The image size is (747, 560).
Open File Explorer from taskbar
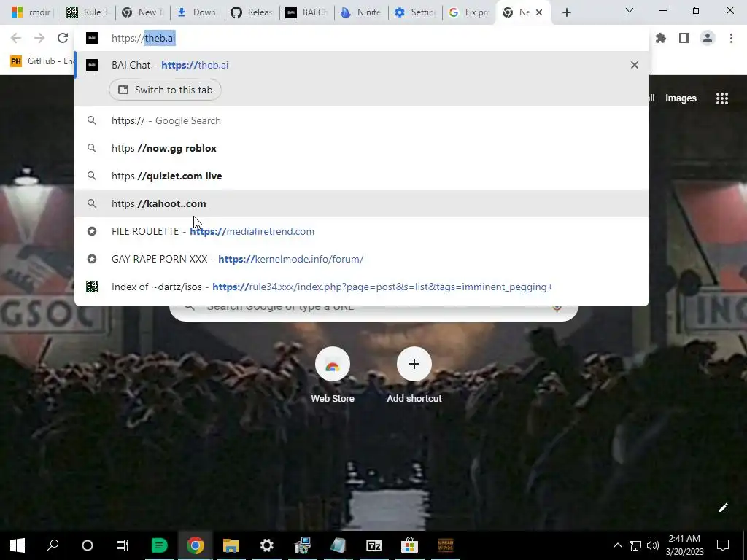click(231, 545)
